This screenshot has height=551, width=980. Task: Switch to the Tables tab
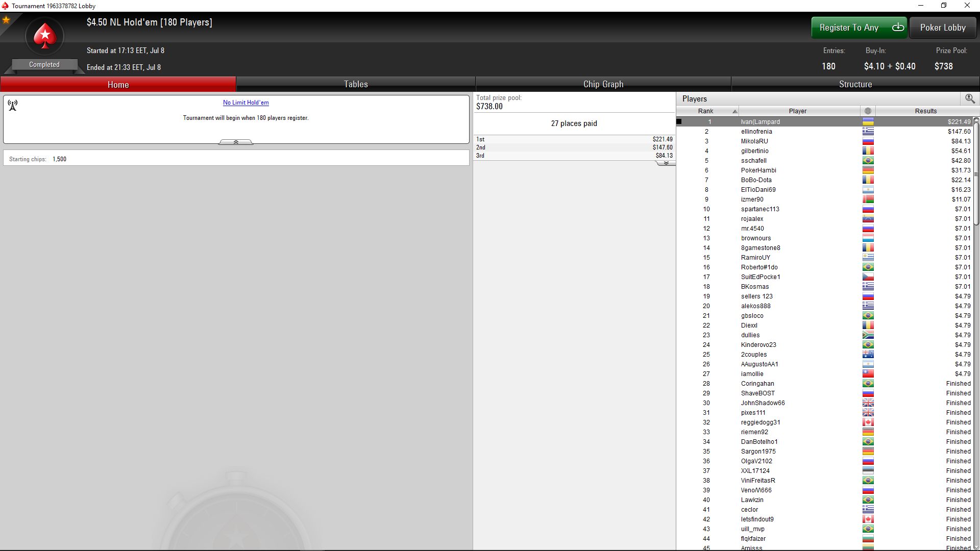(x=356, y=84)
